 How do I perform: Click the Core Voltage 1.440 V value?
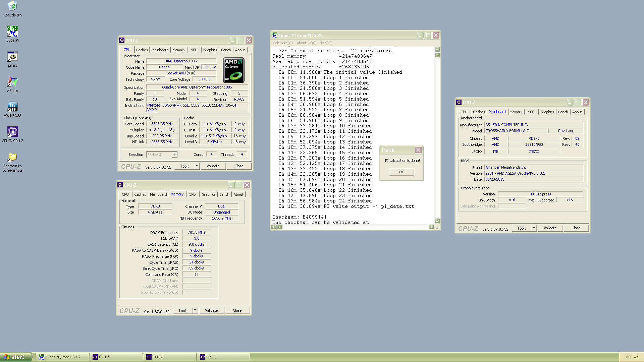pyautogui.click(x=204, y=79)
